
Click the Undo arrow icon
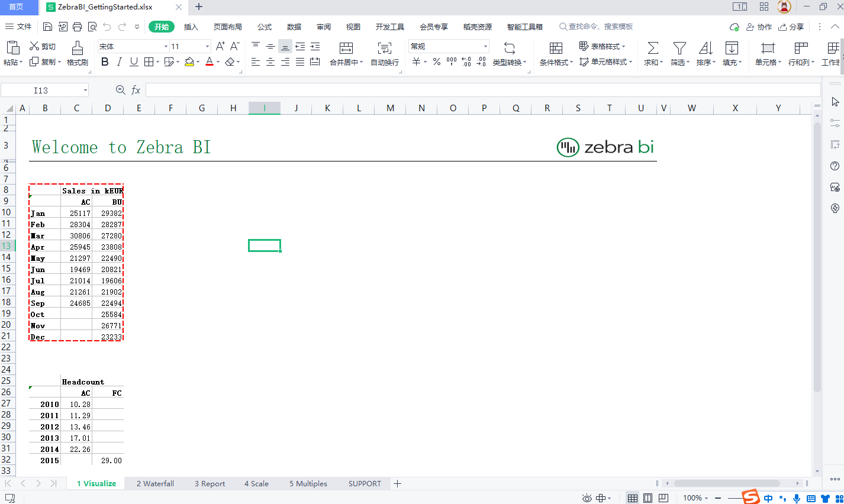pyautogui.click(x=107, y=27)
